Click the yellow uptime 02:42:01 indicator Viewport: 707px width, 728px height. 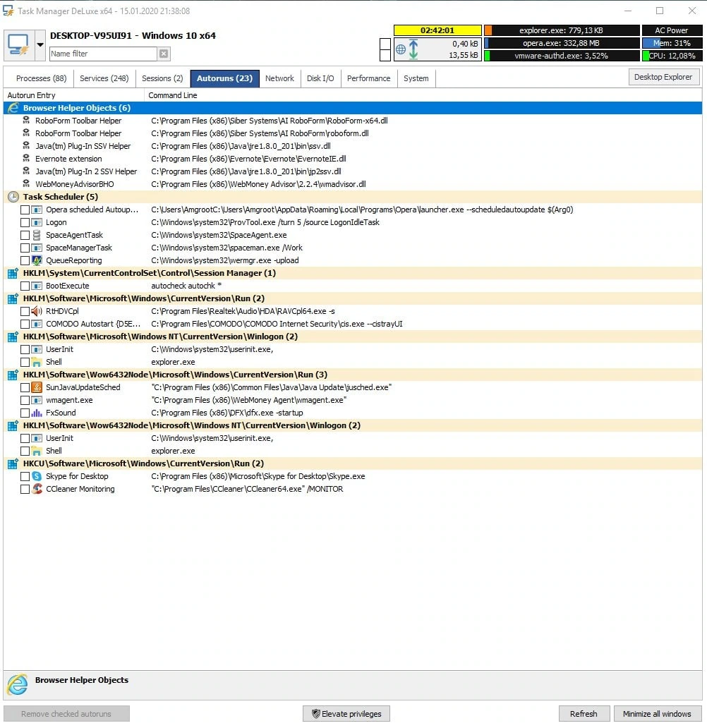click(x=437, y=30)
